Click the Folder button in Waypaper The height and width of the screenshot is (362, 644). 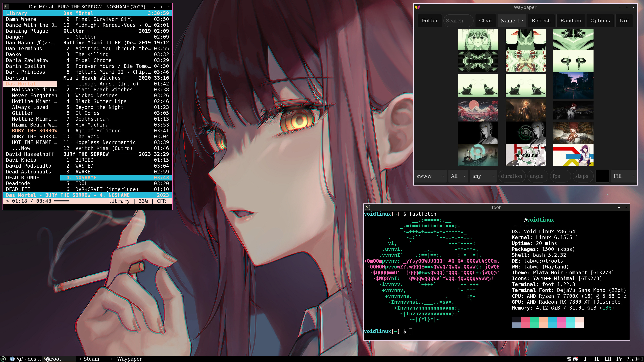tap(430, 20)
